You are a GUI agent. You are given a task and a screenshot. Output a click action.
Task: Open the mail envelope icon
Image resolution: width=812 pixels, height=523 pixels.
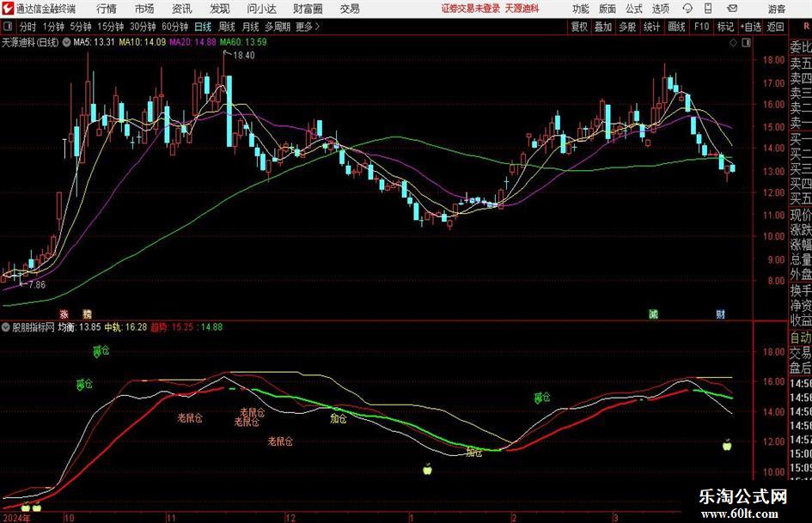click(x=732, y=9)
